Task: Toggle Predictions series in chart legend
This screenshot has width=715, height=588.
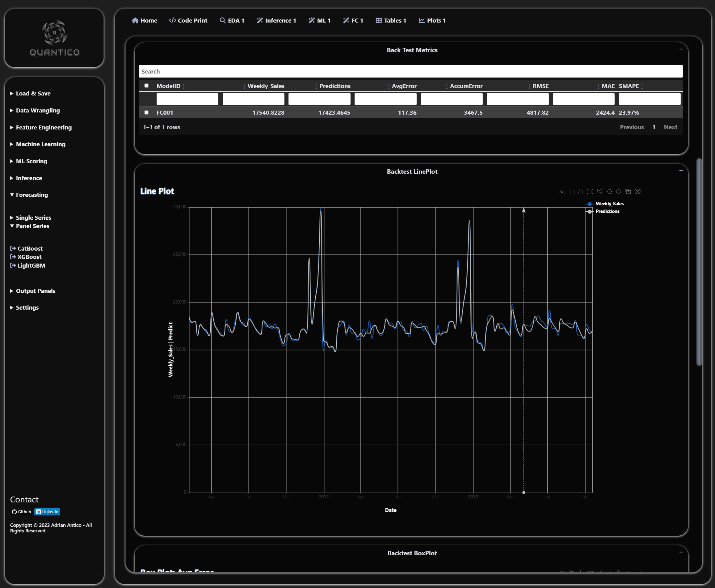Action: pos(603,211)
